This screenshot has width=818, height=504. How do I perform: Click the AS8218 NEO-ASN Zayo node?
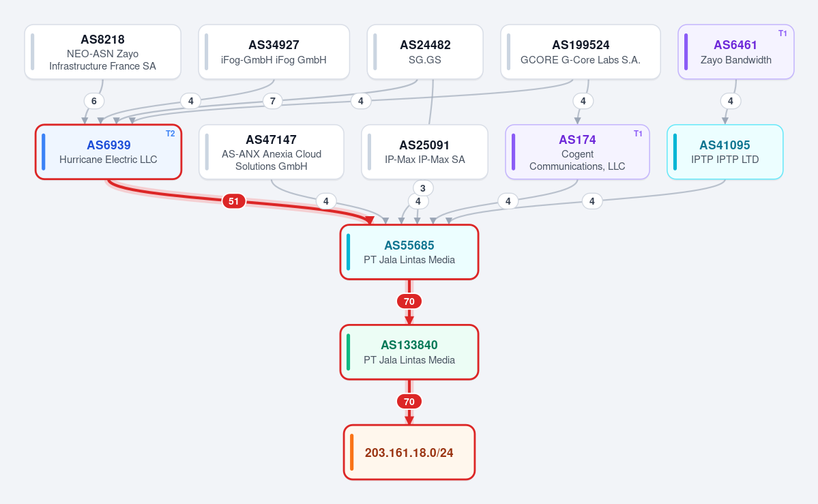pos(103,53)
